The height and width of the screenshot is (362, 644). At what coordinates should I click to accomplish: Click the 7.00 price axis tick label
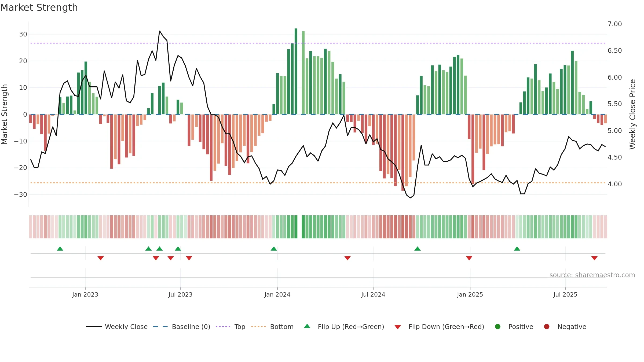tap(615, 24)
